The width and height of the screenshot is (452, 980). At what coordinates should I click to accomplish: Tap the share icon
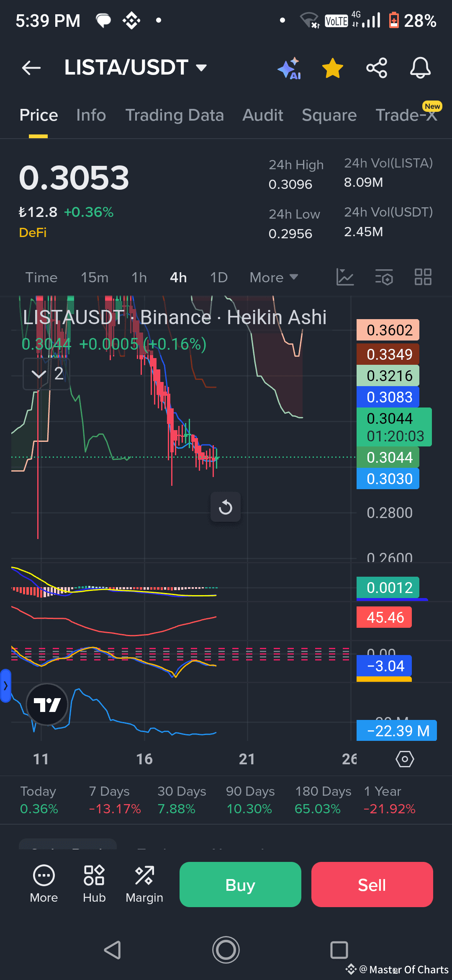pyautogui.click(x=377, y=68)
